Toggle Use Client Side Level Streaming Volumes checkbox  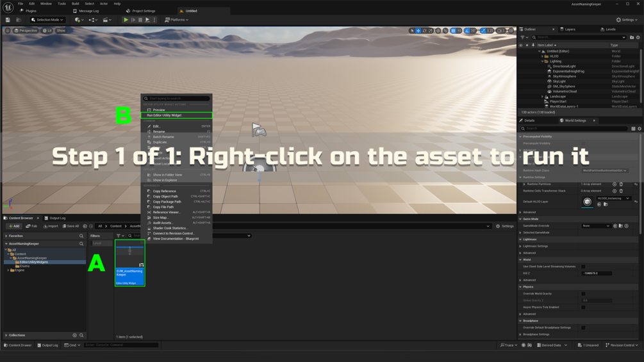[583, 267]
